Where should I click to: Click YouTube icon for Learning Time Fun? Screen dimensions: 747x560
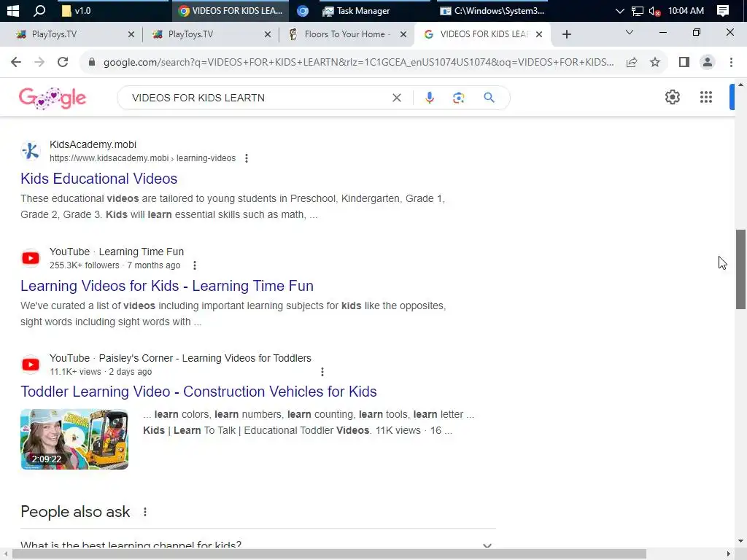(31, 258)
